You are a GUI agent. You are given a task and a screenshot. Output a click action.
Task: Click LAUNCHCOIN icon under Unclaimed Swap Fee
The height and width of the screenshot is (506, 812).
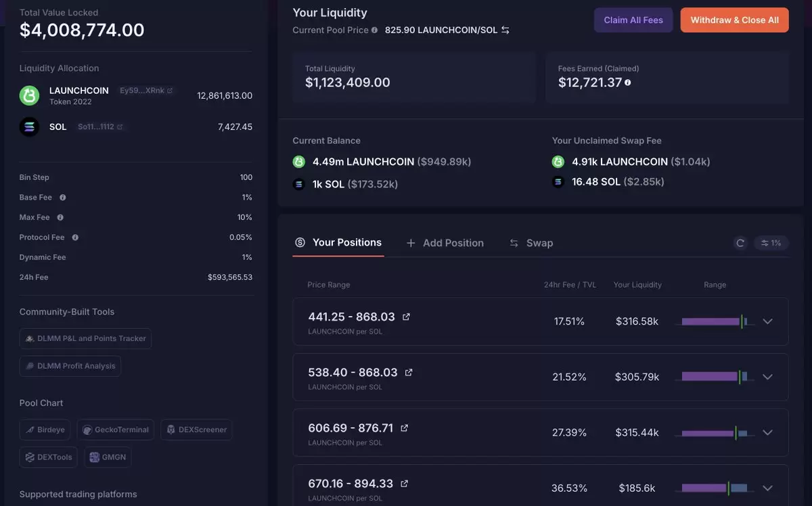point(558,162)
